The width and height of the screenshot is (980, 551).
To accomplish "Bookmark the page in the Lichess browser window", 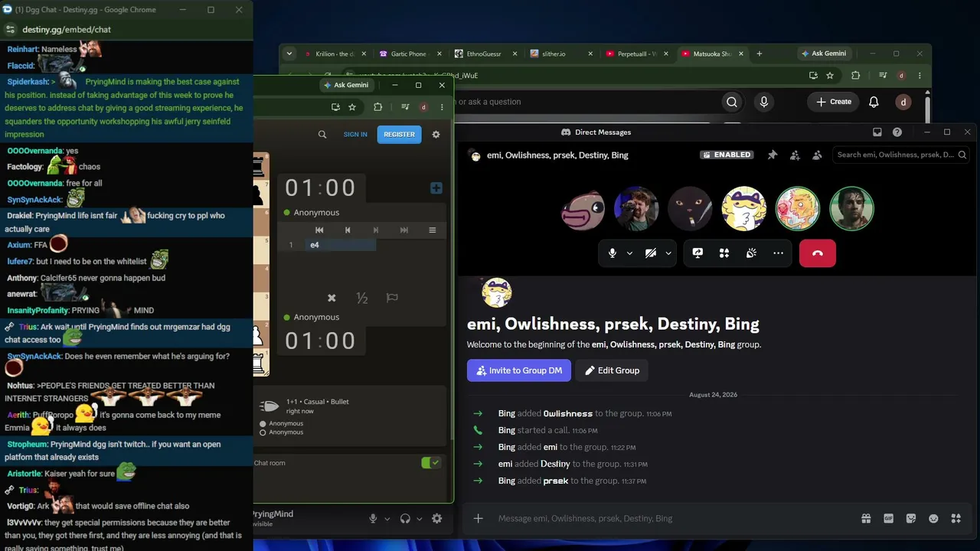I will 352,107.
